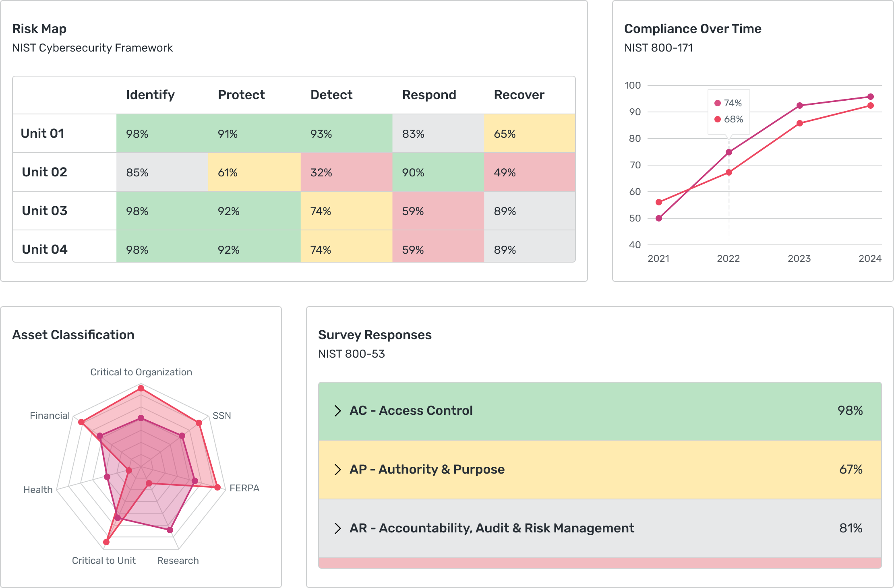Select the Recover column header

519,95
